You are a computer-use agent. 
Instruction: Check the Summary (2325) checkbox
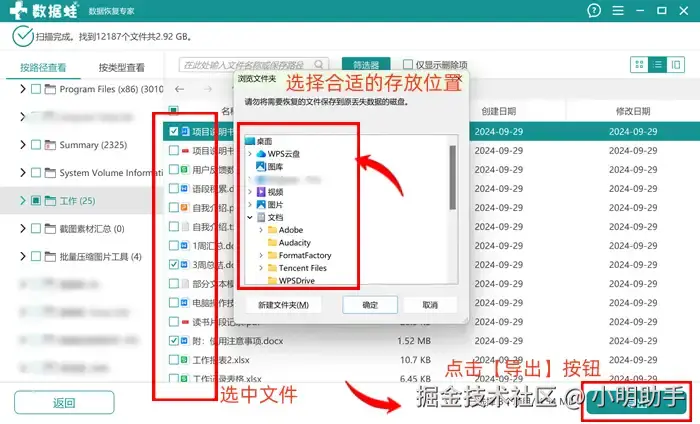pyautogui.click(x=36, y=145)
